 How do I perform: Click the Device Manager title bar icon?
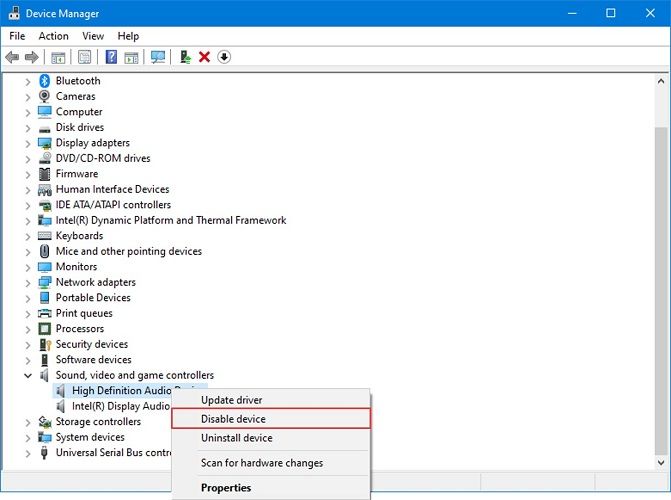[x=14, y=13]
